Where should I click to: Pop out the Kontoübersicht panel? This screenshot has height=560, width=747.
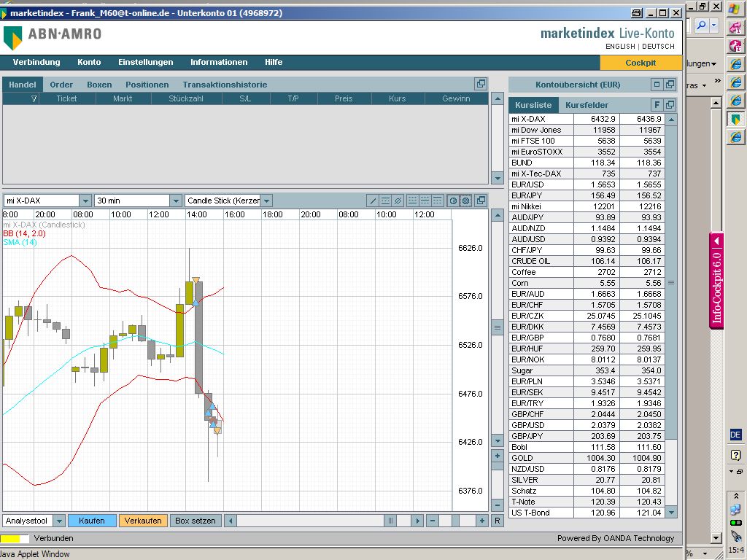[670, 85]
